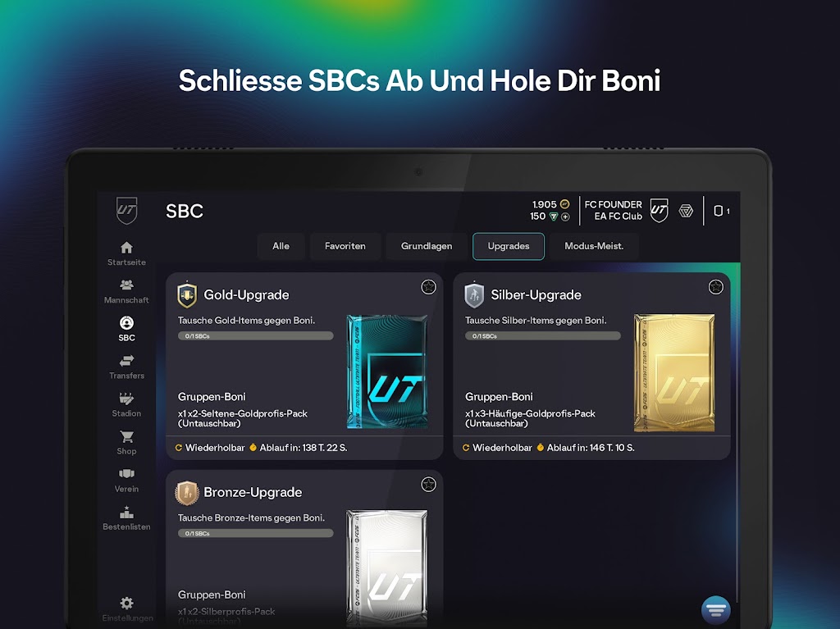Image resolution: width=840 pixels, height=629 pixels.
Task: Click the 'Ablauf in: 146 T. 10 S.' text
Action: 591,448
